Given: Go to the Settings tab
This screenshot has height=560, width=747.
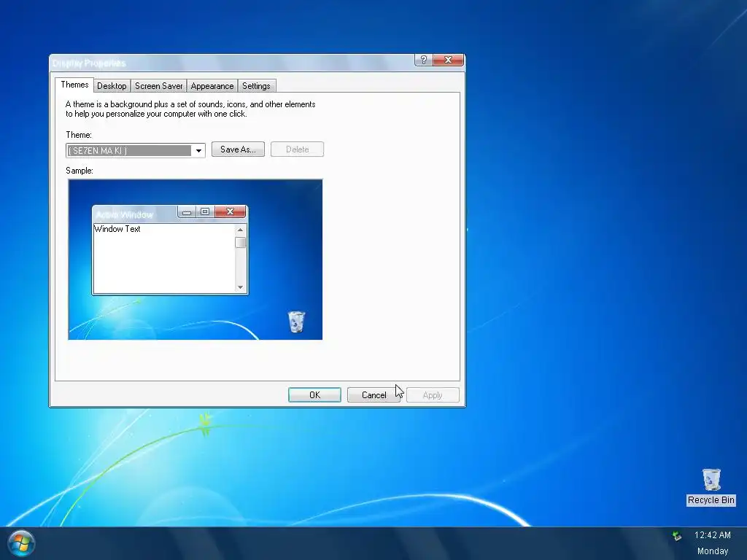Looking at the screenshot, I should click(x=256, y=86).
